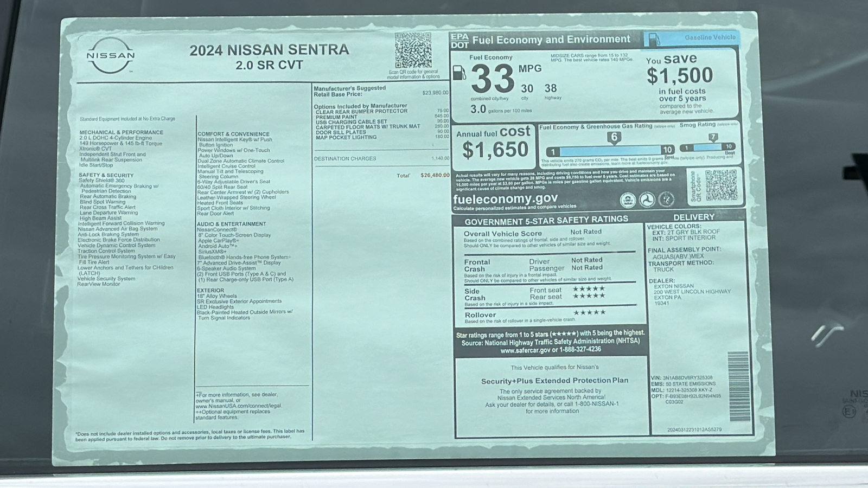Screen dimensions: 868x488
Task: Click the VIN number line
Action: 682,378
